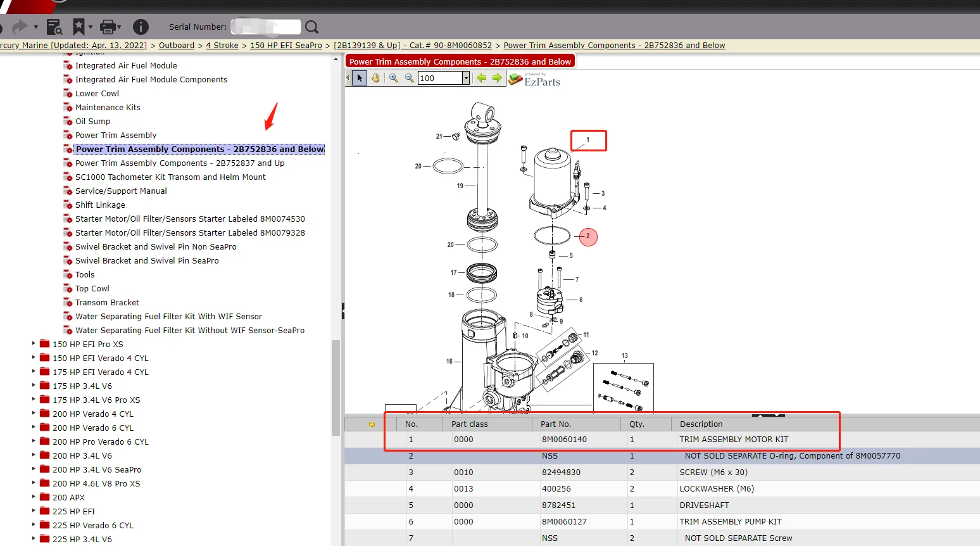The width and height of the screenshot is (980, 546).
Task: Select the DRIVESHAFT row description
Action: (705, 505)
